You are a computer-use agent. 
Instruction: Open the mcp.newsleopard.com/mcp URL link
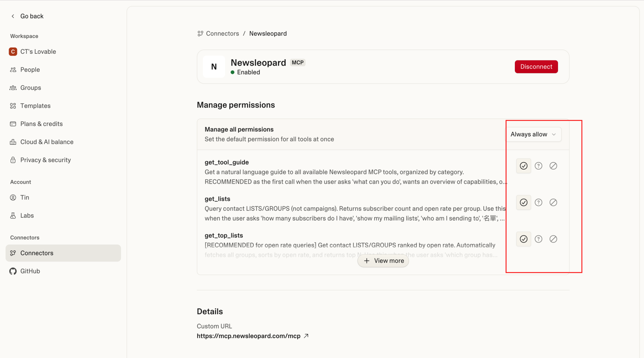click(x=248, y=336)
